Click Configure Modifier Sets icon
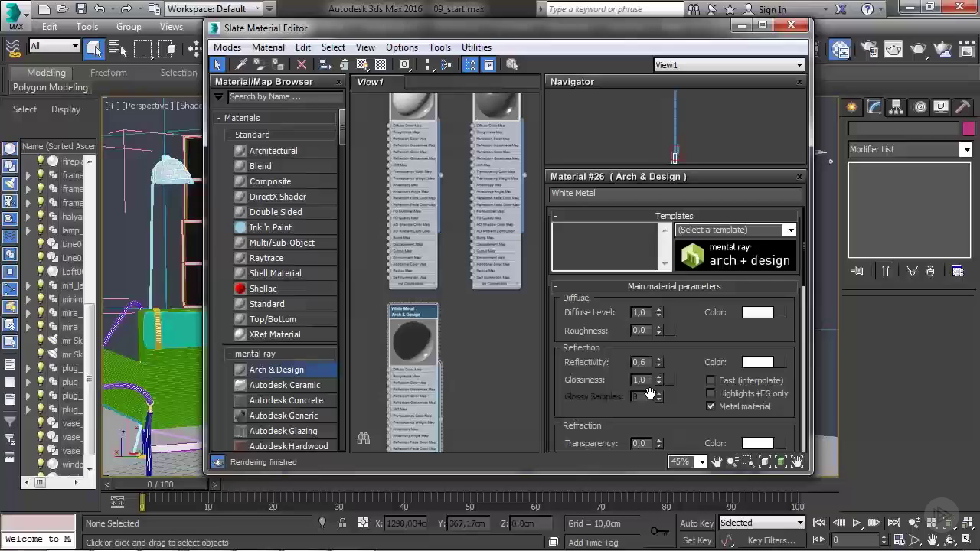980x551 pixels. (957, 271)
